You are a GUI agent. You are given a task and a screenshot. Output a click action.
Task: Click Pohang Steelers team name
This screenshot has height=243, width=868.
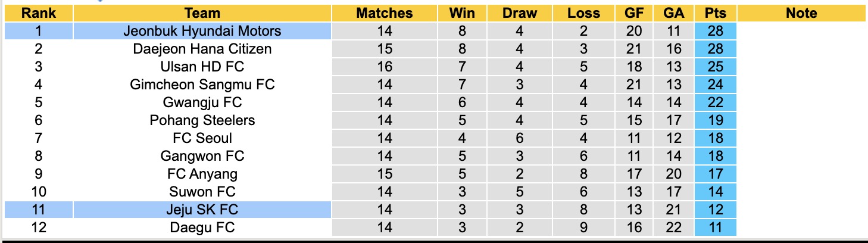click(202, 120)
